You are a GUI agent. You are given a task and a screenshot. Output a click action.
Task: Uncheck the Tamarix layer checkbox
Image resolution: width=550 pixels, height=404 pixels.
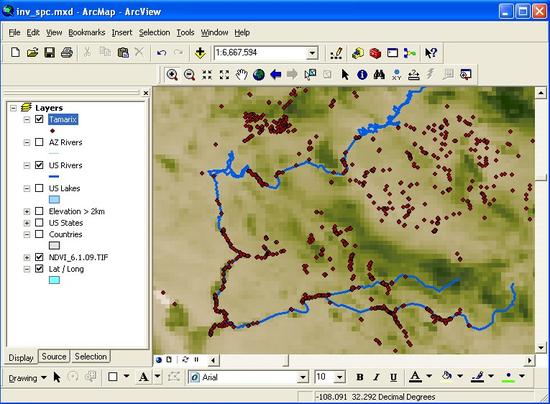pos(39,119)
